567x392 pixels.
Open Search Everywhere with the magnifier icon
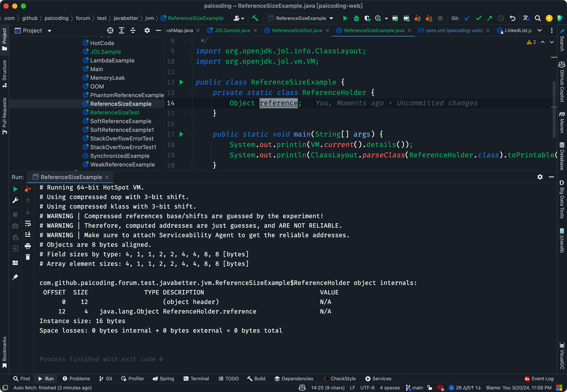click(538, 18)
